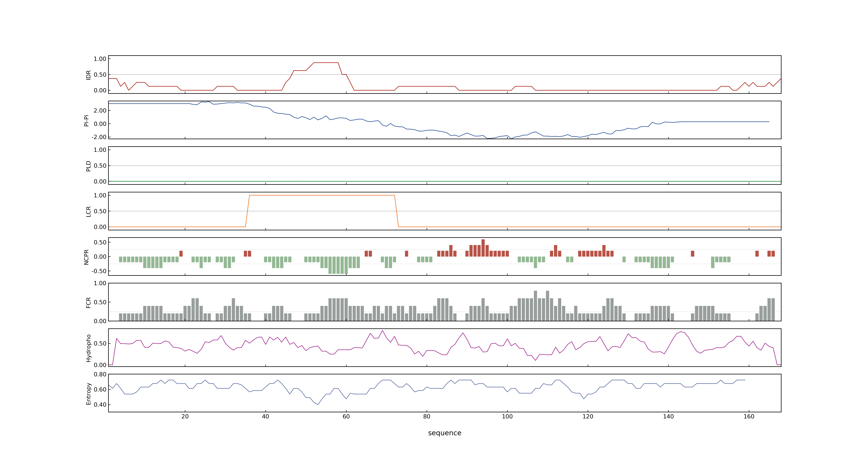
Task: Click x-axis tick label 20
Action: [185, 416]
